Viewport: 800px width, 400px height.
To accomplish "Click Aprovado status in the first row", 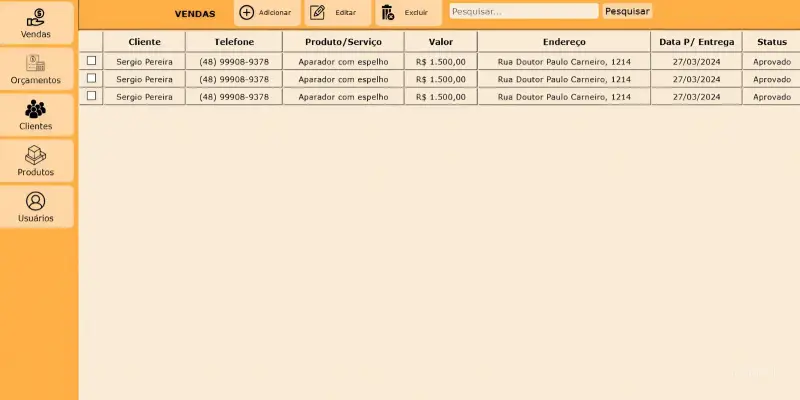I will (x=771, y=62).
